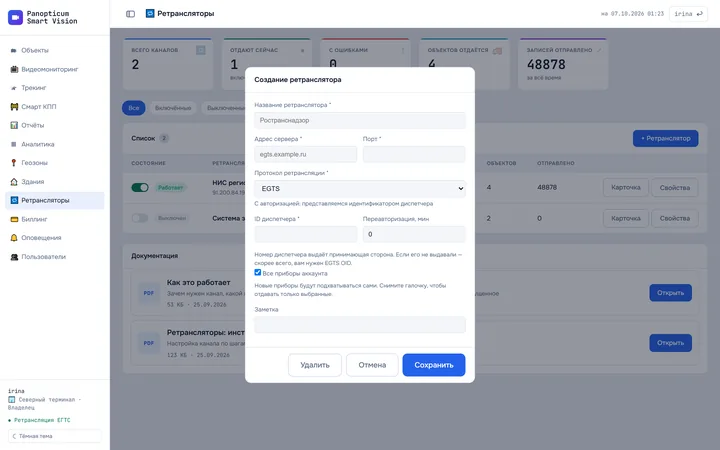Toggle off the working НИС retranslator switch
The width and height of the screenshot is (720, 450).
(x=140, y=187)
